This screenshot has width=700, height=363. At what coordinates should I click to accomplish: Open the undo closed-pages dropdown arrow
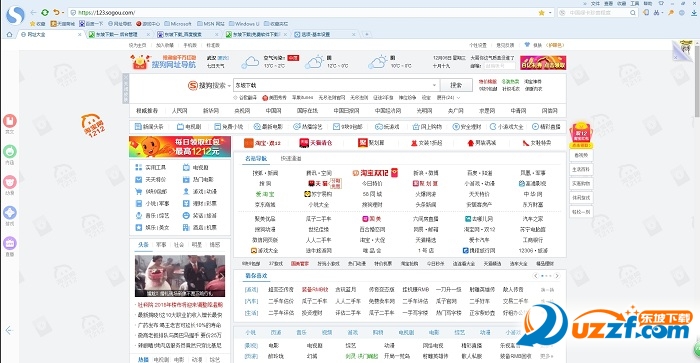coord(62,13)
